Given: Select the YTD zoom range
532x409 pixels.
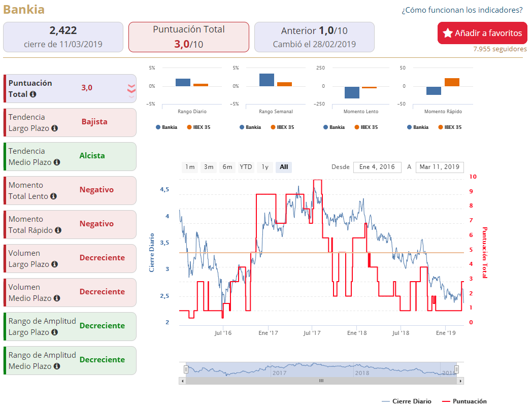Looking at the screenshot, I should pyautogui.click(x=246, y=167).
